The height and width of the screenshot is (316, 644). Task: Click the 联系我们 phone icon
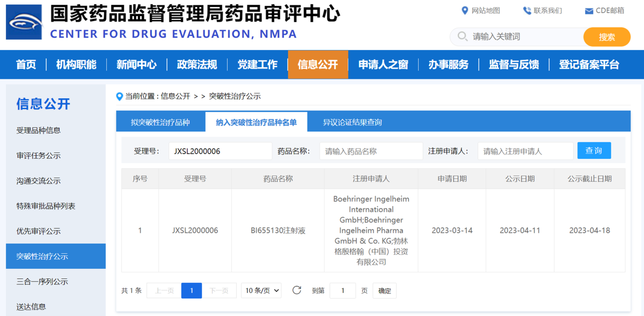pos(526,11)
